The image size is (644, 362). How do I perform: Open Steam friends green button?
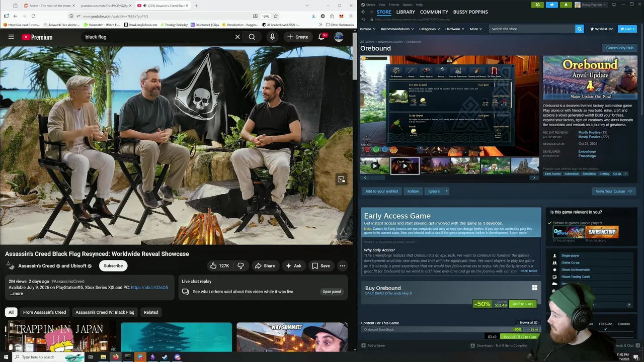click(538, 5)
